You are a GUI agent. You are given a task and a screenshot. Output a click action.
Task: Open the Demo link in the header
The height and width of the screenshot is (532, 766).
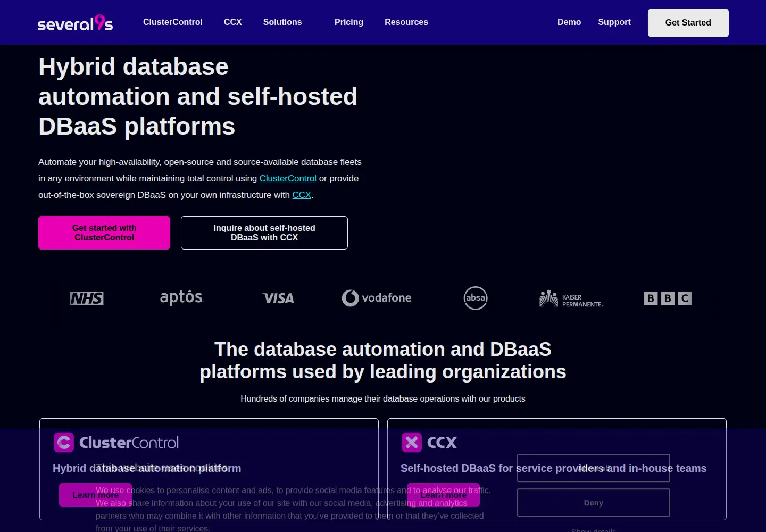[569, 22]
